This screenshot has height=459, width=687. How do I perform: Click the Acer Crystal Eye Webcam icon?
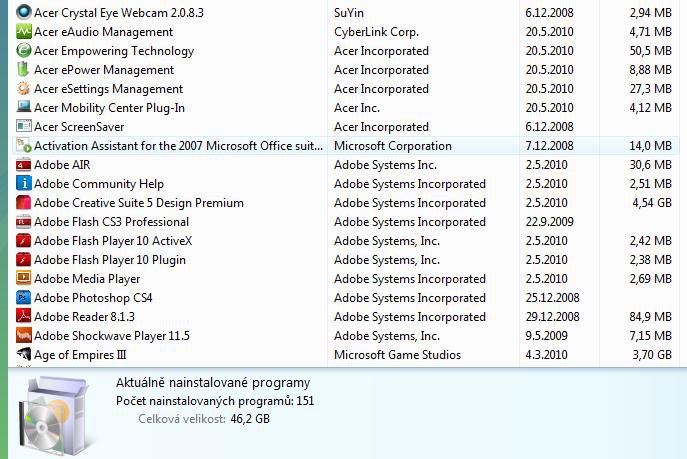pos(23,12)
